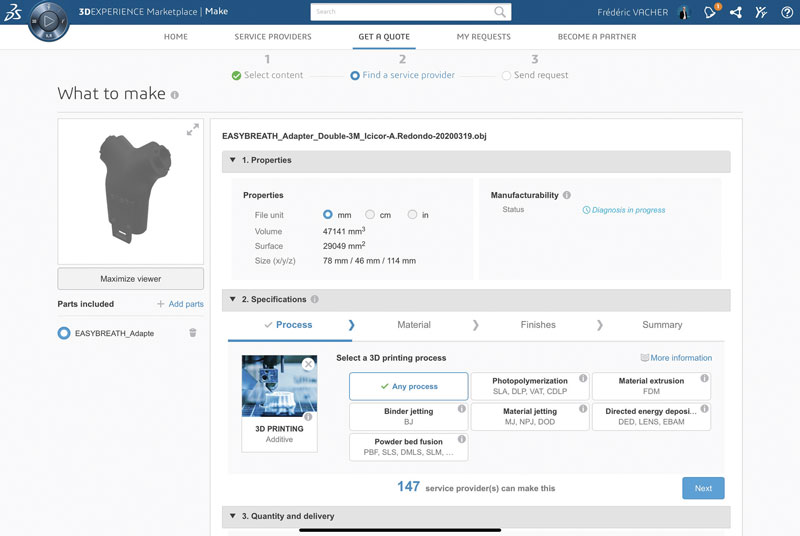Click chevron after Finishes step

point(599,325)
